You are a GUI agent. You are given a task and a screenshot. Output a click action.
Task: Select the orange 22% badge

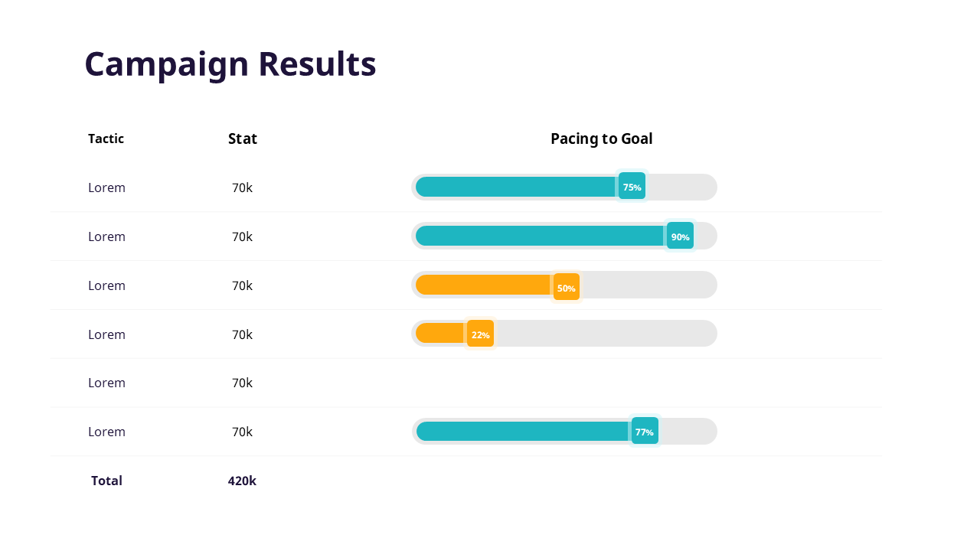pos(480,334)
